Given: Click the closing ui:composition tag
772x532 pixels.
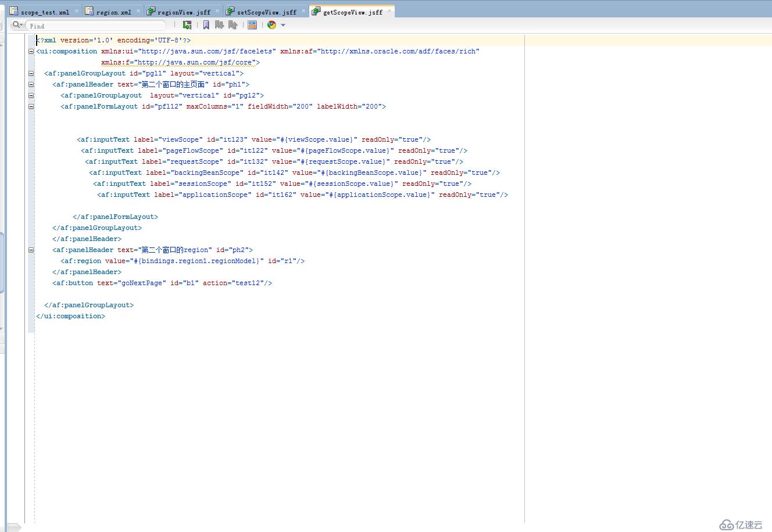Looking at the screenshot, I should click(x=70, y=316).
